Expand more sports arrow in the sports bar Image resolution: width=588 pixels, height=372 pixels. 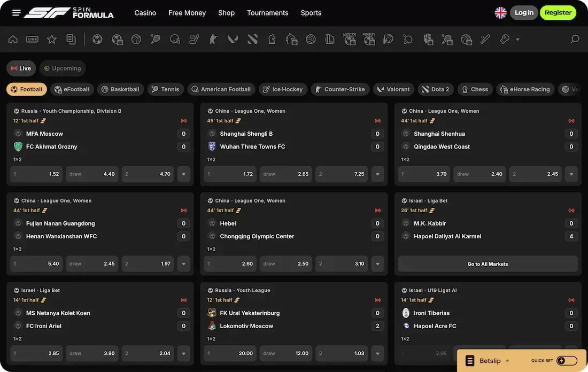click(517, 39)
